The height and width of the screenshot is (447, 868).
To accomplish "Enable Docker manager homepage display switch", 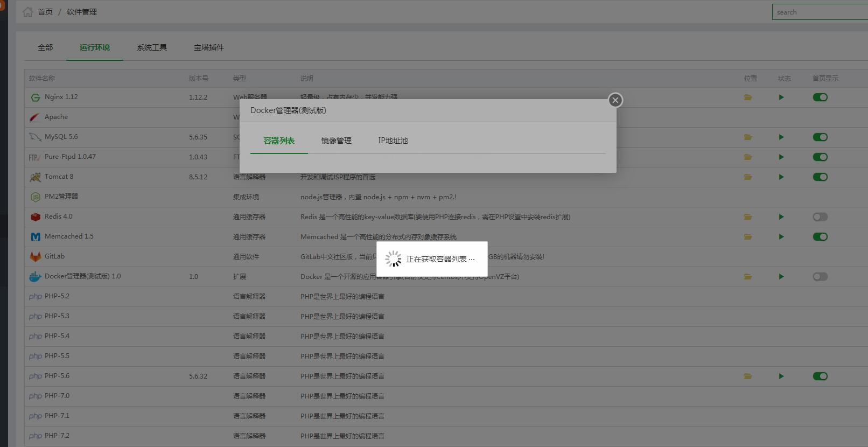I will pyautogui.click(x=820, y=277).
